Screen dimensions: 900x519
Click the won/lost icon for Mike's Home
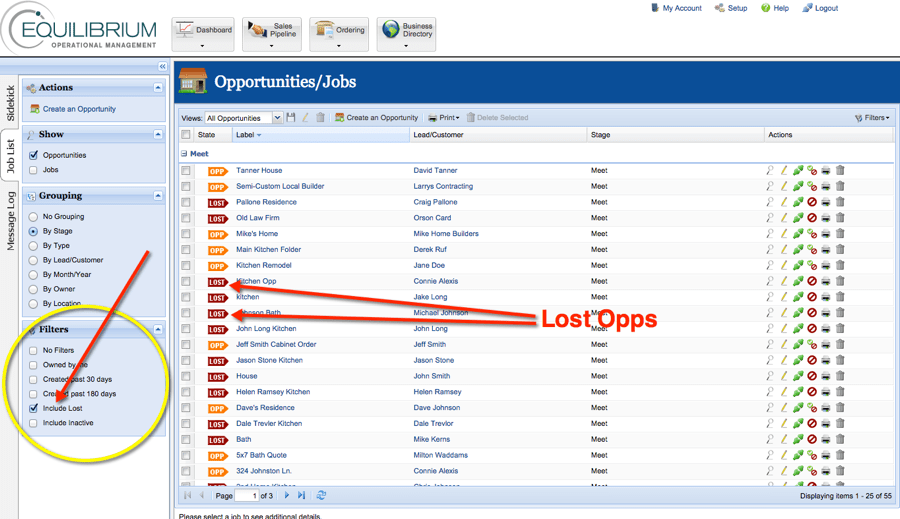(812, 234)
